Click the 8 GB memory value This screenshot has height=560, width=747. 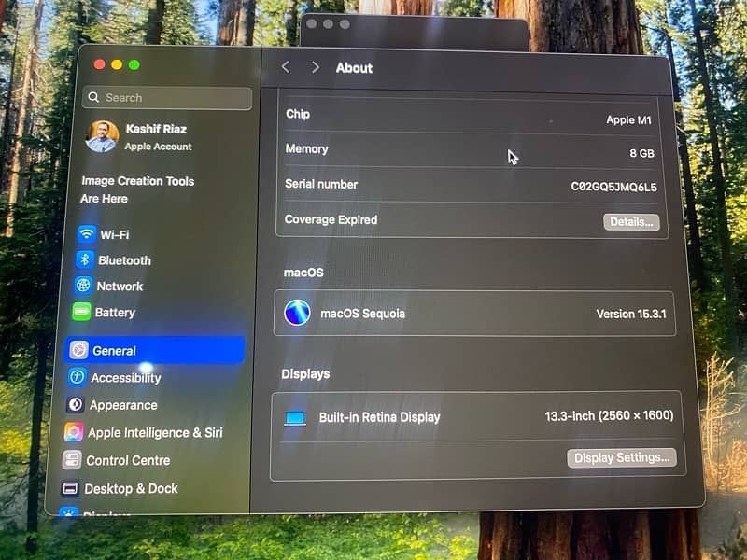641,153
